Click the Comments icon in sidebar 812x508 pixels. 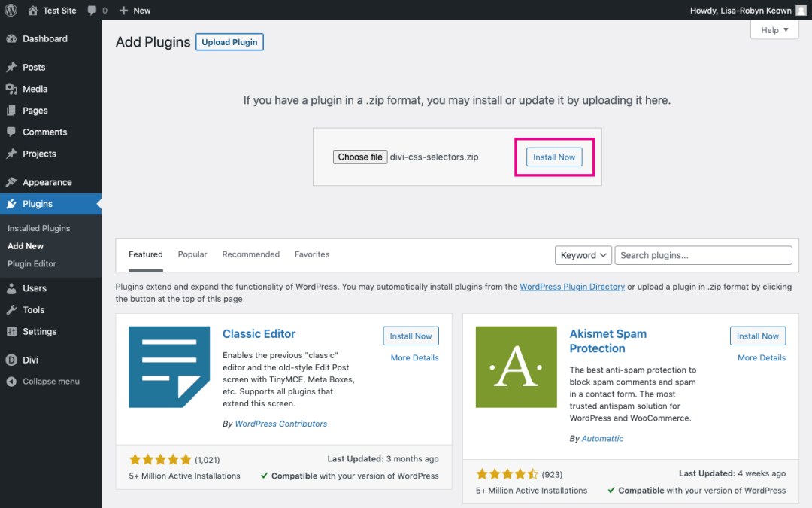(11, 132)
